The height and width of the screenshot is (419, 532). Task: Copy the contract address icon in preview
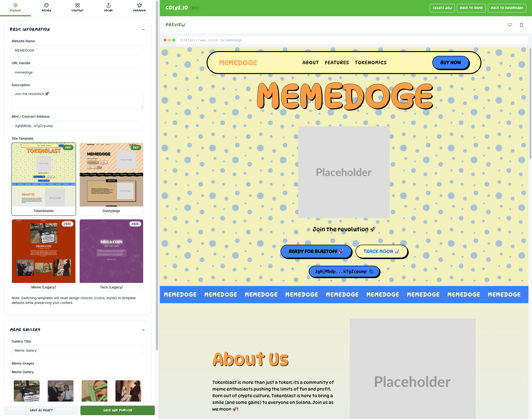click(371, 271)
